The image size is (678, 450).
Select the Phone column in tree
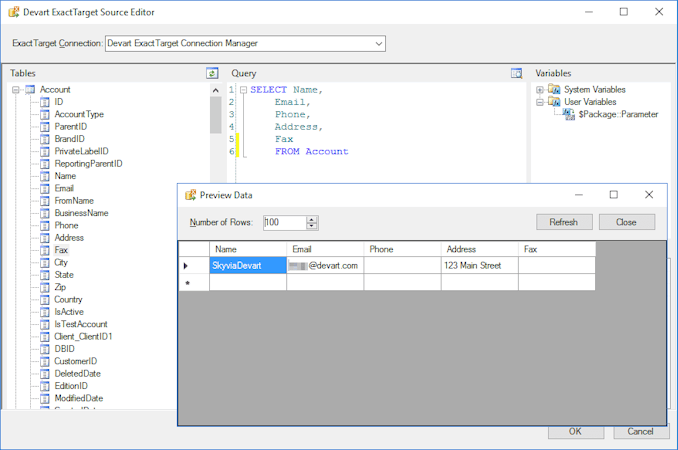tap(66, 226)
